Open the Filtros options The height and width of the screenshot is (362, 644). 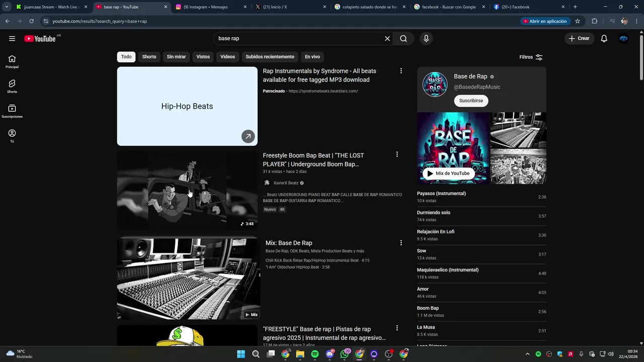point(531,57)
